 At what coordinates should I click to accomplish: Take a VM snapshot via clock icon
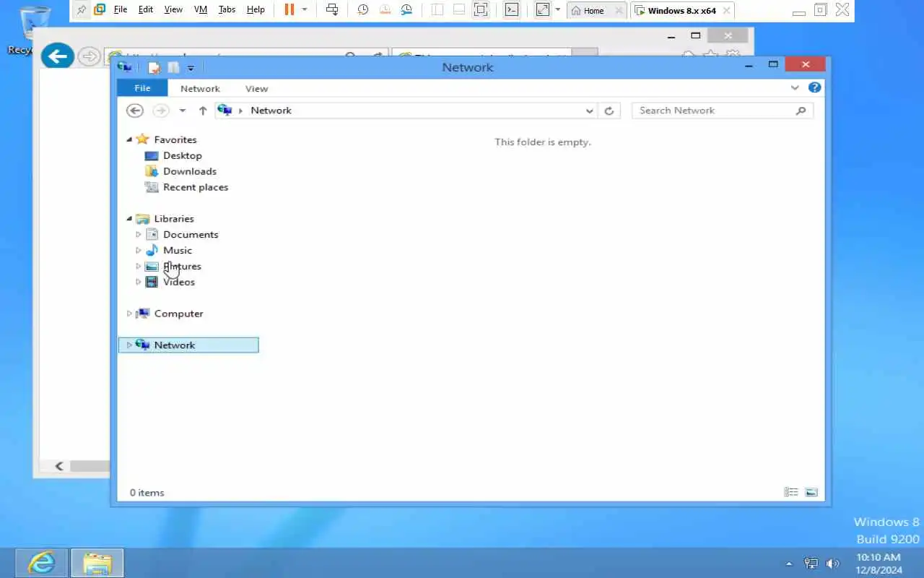pyautogui.click(x=363, y=10)
